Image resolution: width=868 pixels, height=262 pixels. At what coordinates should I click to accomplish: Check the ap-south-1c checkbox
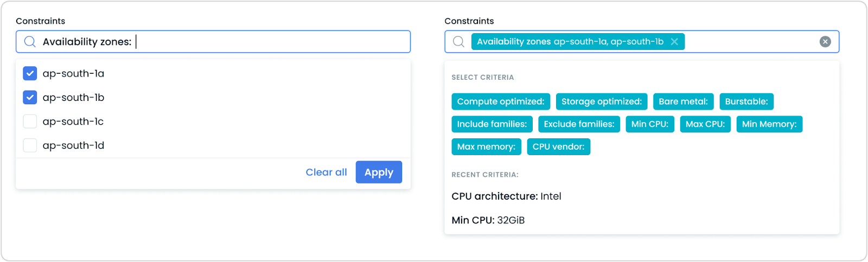click(x=30, y=122)
